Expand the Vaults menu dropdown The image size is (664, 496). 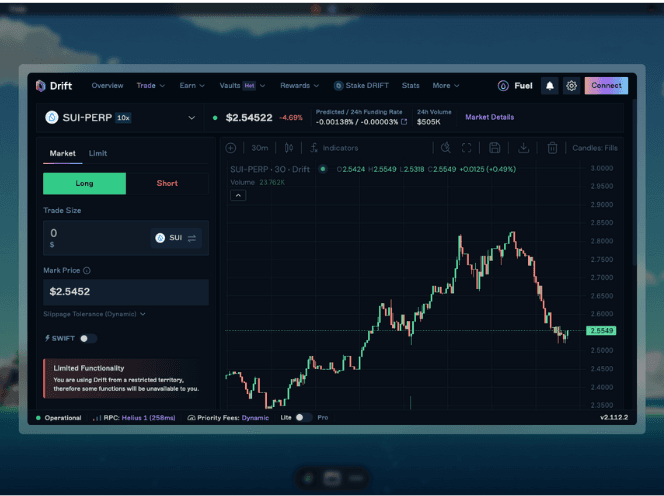coord(242,86)
